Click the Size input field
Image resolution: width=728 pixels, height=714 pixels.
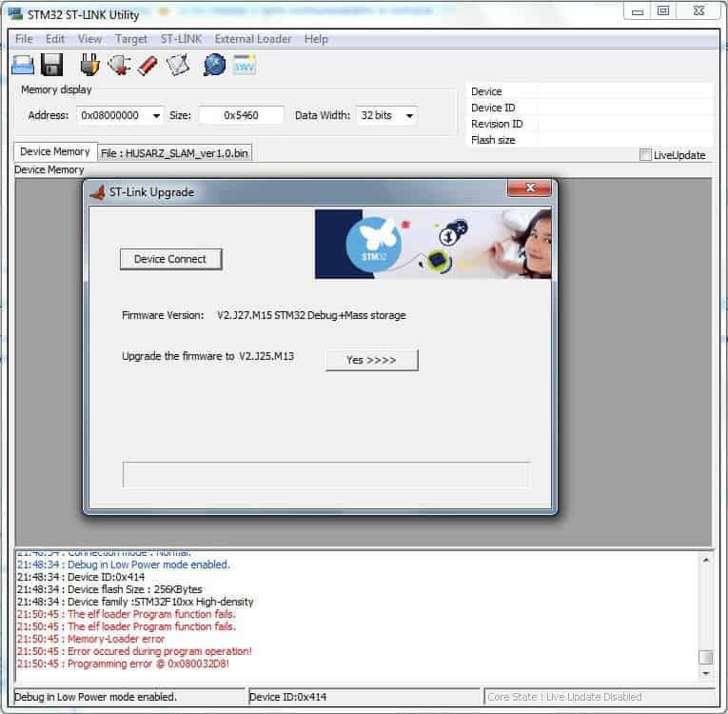click(241, 115)
